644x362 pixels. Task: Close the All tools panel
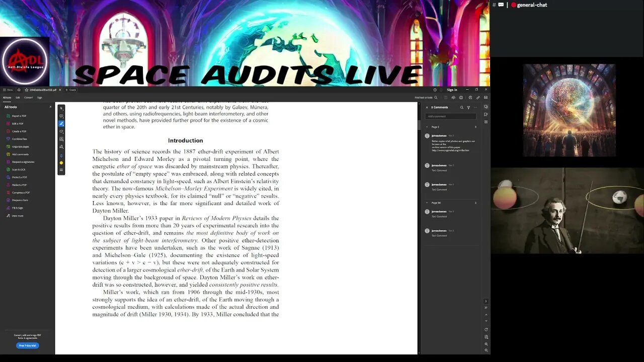tap(50, 107)
